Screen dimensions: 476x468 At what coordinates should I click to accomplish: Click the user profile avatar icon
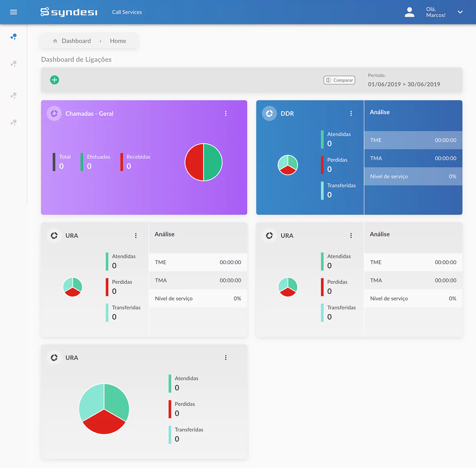click(409, 12)
